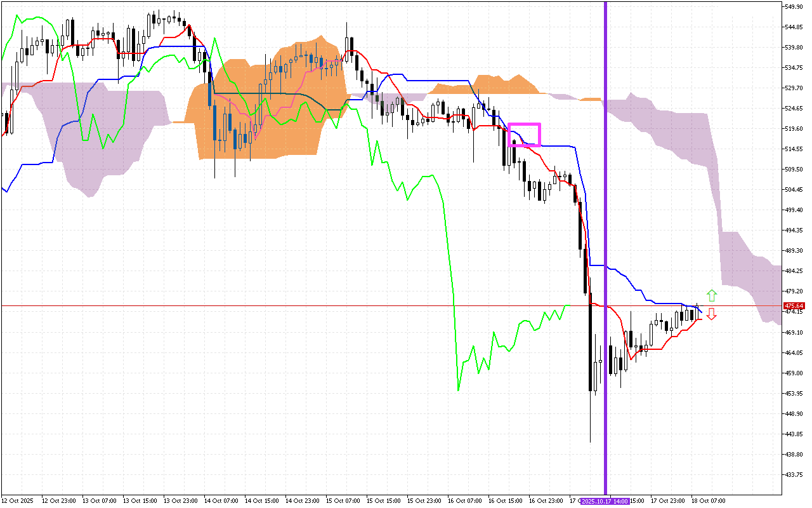
Task: Click the magenta rectangle annotation on the chart
Action: (525, 133)
